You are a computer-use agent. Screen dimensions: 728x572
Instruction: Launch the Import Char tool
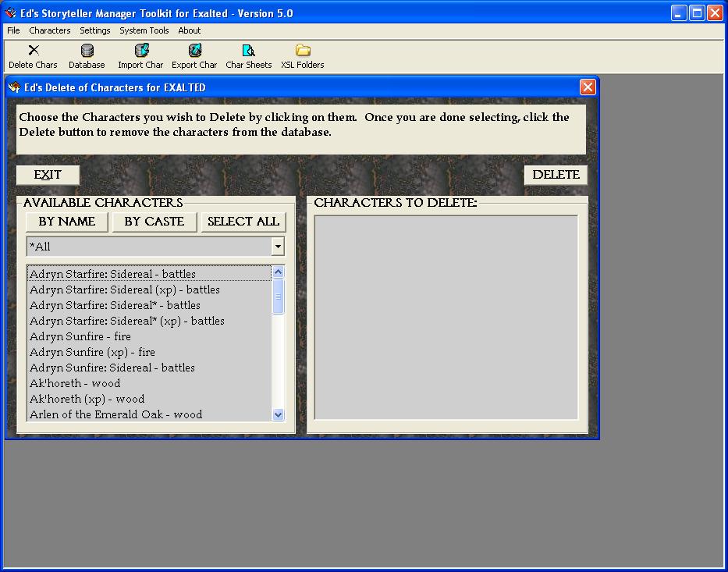[140, 57]
